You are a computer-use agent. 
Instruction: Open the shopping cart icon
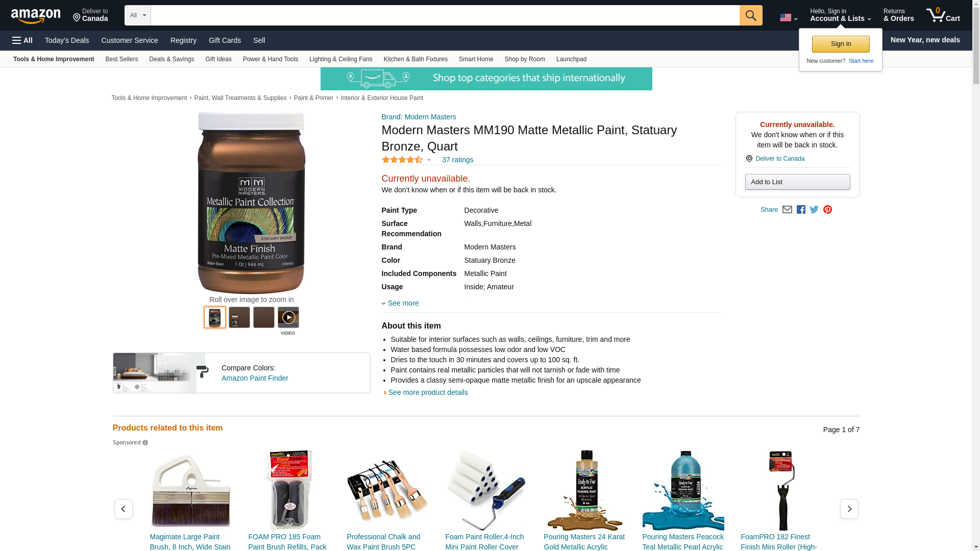coord(943,15)
